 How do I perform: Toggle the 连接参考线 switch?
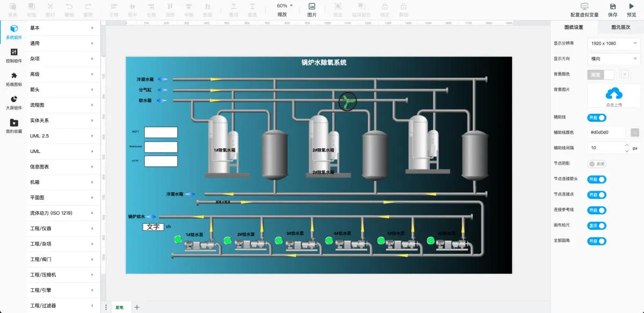coord(597,210)
